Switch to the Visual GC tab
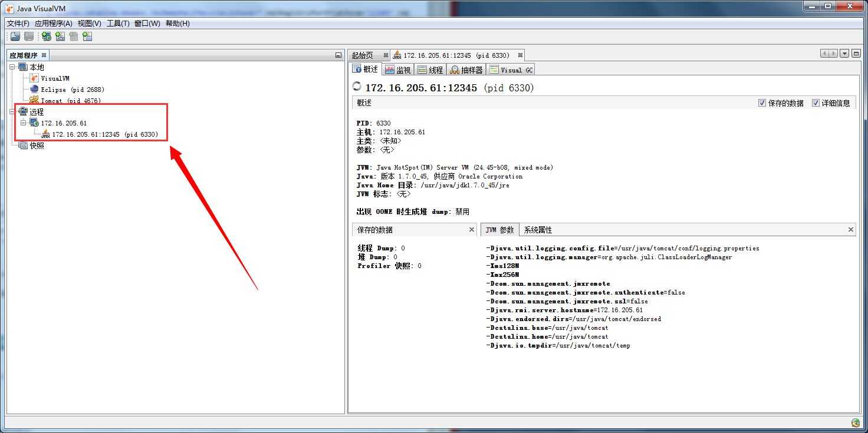The height and width of the screenshot is (433, 868). click(511, 70)
